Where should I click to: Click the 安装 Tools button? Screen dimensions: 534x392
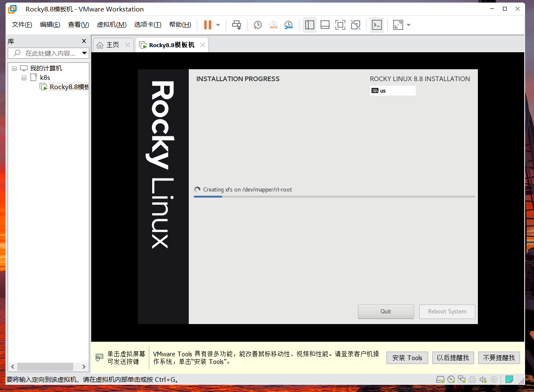click(407, 358)
